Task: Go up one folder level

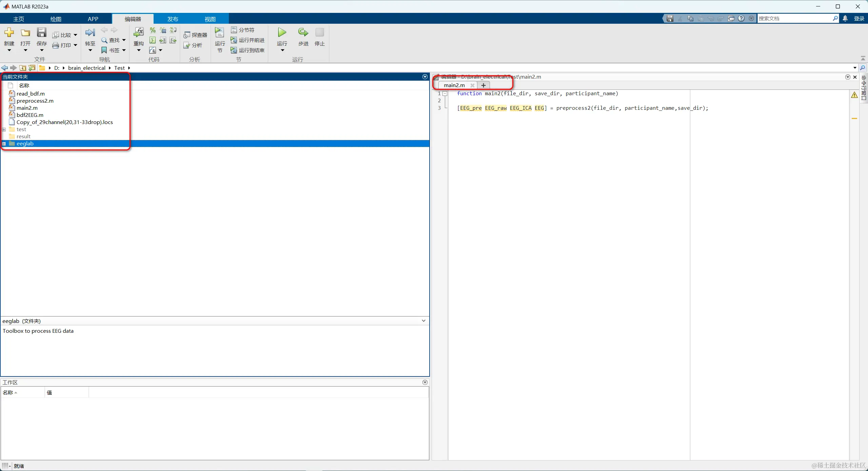Action: click(x=23, y=68)
